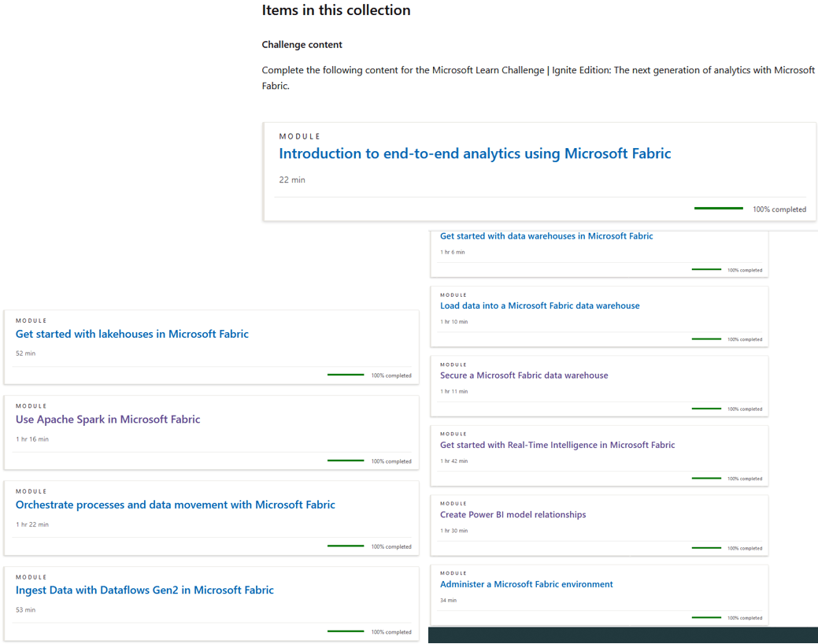Click the "Items in this collection" heading
Viewport: 818px width, 644px height.
pos(336,10)
